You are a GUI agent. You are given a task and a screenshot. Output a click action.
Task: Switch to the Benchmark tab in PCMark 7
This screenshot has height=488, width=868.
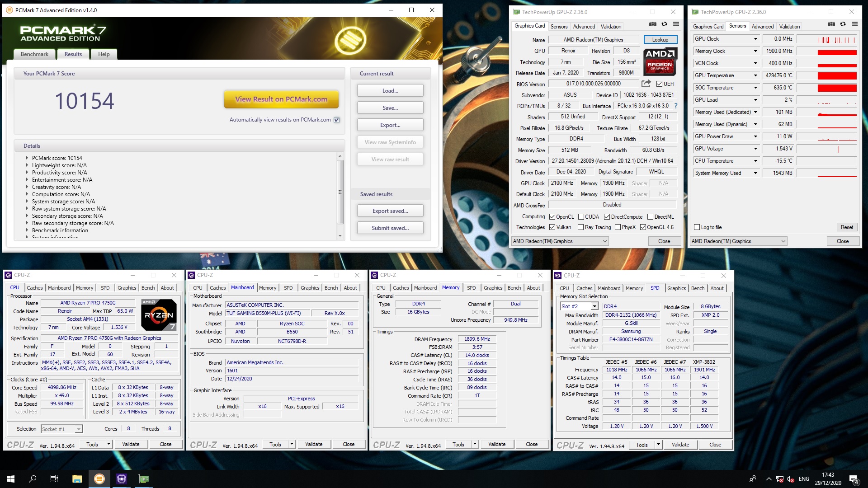(x=34, y=54)
